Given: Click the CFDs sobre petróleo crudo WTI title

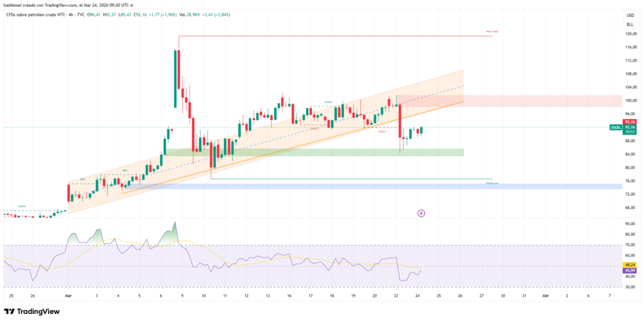Looking at the screenshot, I should tap(36, 13).
